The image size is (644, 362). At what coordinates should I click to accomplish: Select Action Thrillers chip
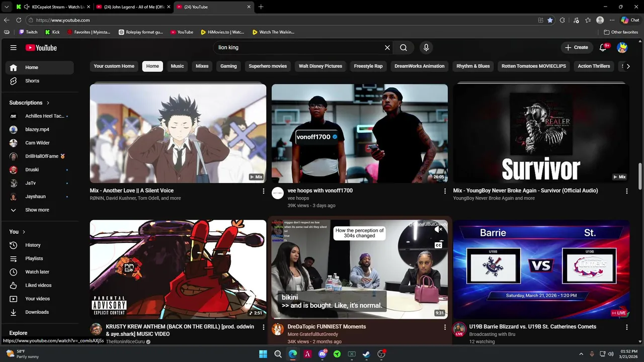[594, 66]
